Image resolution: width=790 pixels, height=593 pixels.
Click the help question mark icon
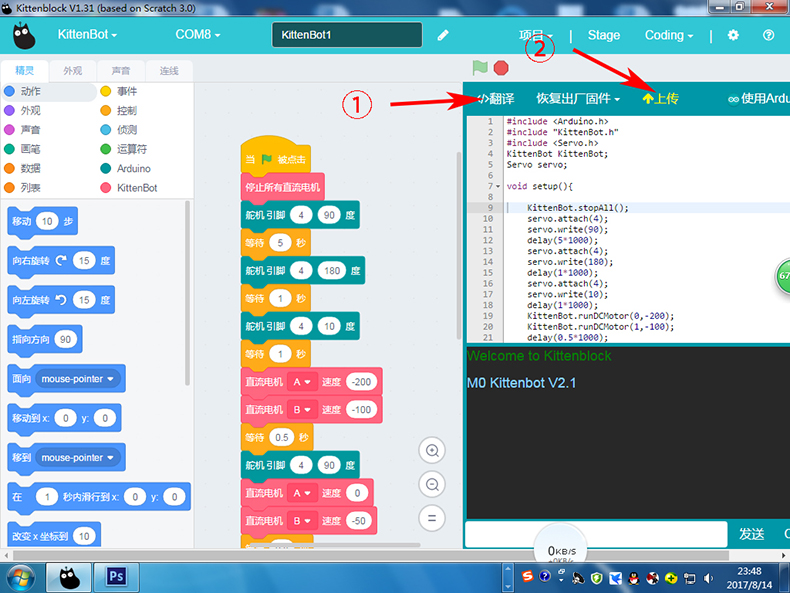click(769, 35)
